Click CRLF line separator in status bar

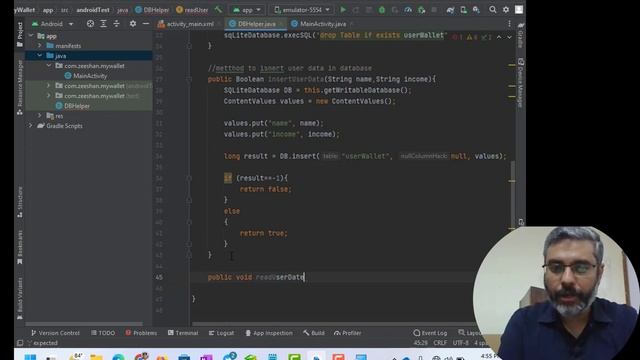440,343
